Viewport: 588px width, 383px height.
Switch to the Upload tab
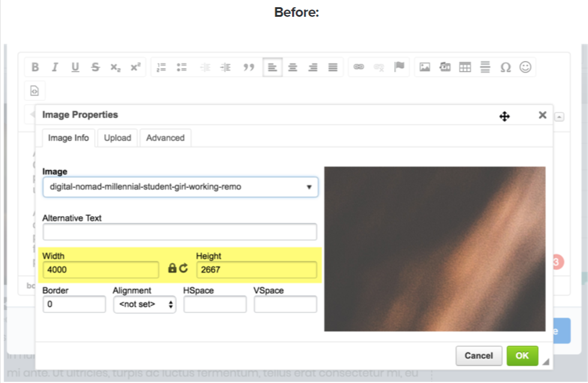point(117,138)
